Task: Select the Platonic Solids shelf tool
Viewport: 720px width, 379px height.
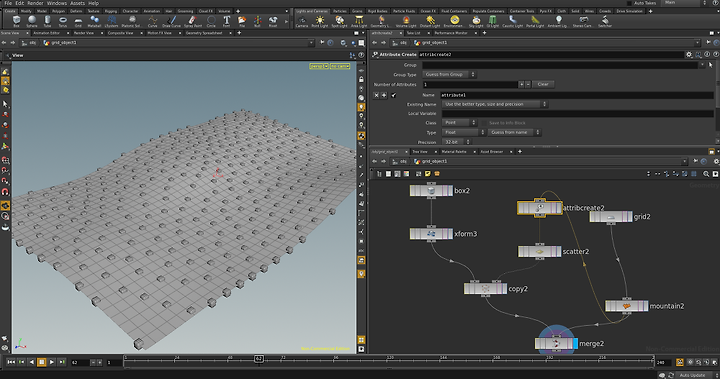Action: (132, 21)
